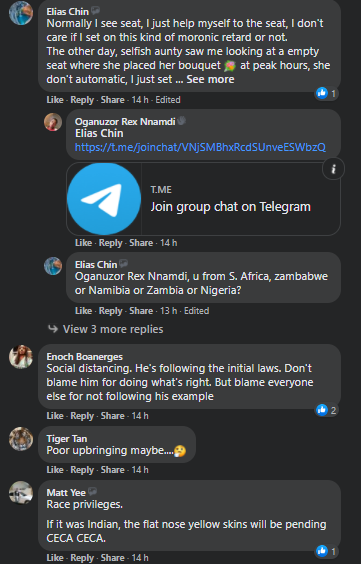The height and width of the screenshot is (564, 361).
Task: Click the Telegram logo link preview image
Action: [104, 199]
